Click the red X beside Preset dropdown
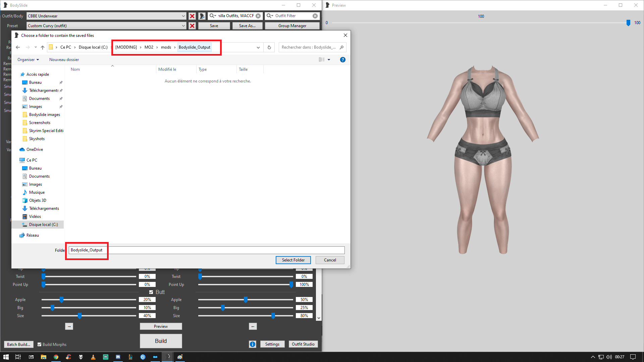The height and width of the screenshot is (362, 644). pos(192,26)
